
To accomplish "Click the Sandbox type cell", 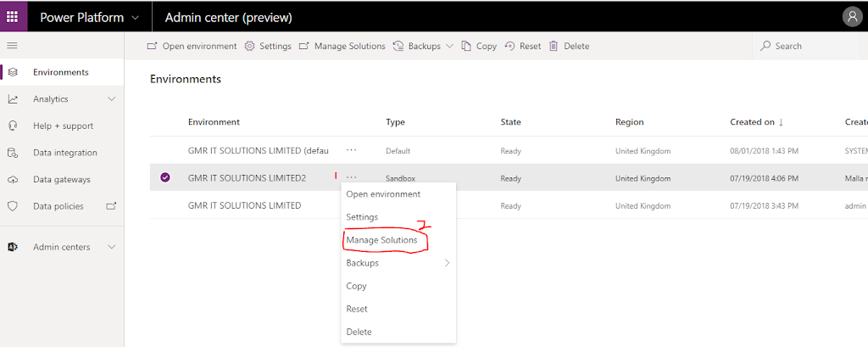I will tap(401, 178).
